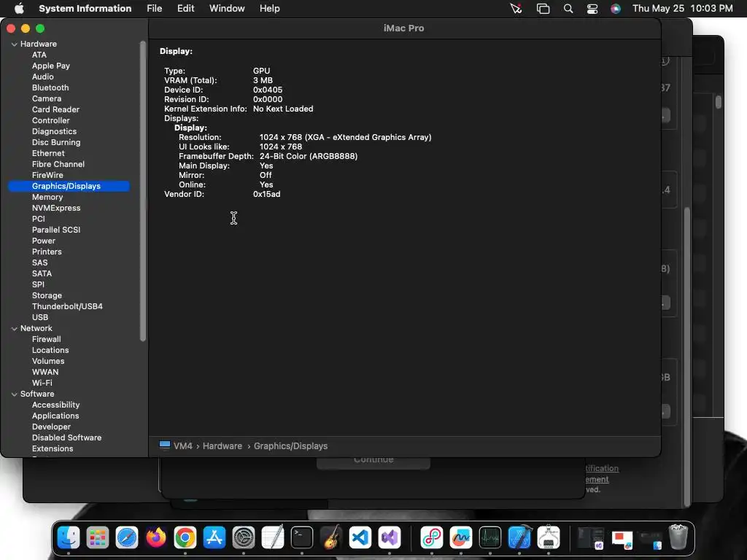Open the Trash in the Dock

[x=678, y=537]
